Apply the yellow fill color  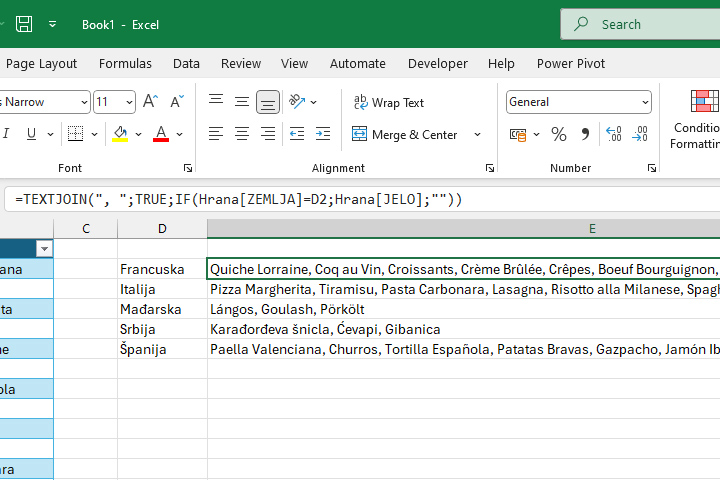(120, 134)
